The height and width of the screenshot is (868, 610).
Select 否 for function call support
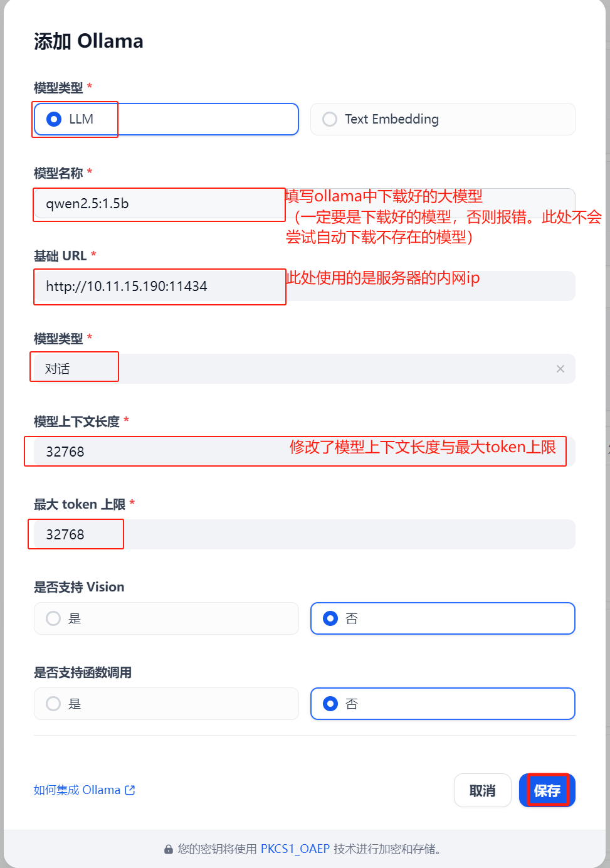[x=330, y=704]
